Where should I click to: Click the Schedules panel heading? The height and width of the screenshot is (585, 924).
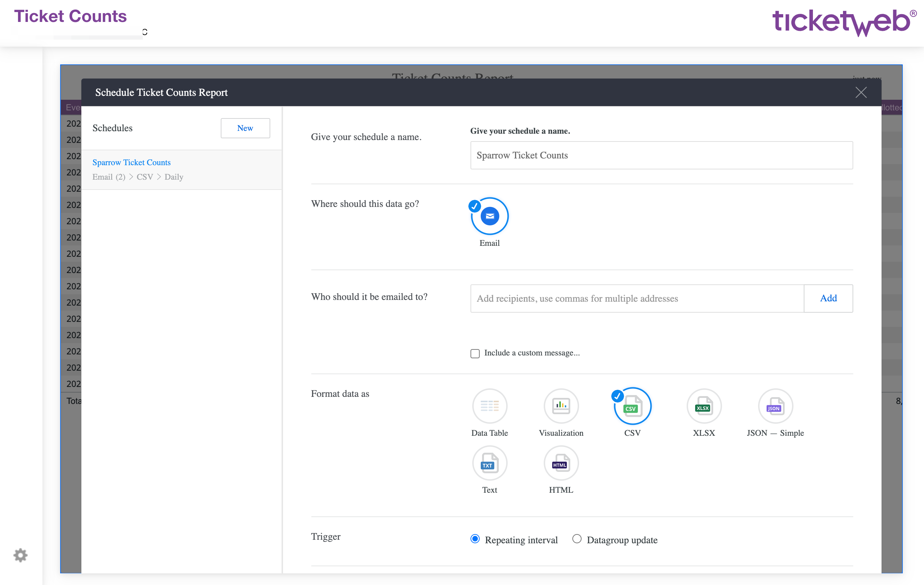112,128
